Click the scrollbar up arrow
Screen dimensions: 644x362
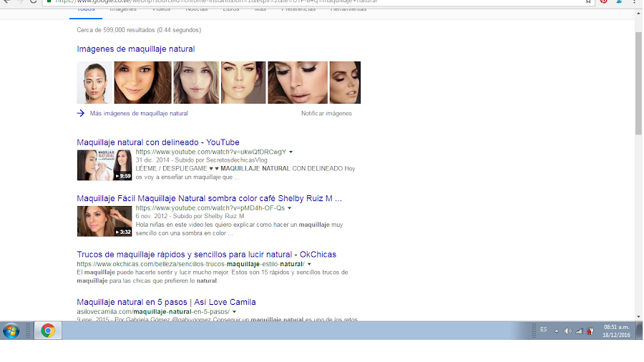(638, 13)
